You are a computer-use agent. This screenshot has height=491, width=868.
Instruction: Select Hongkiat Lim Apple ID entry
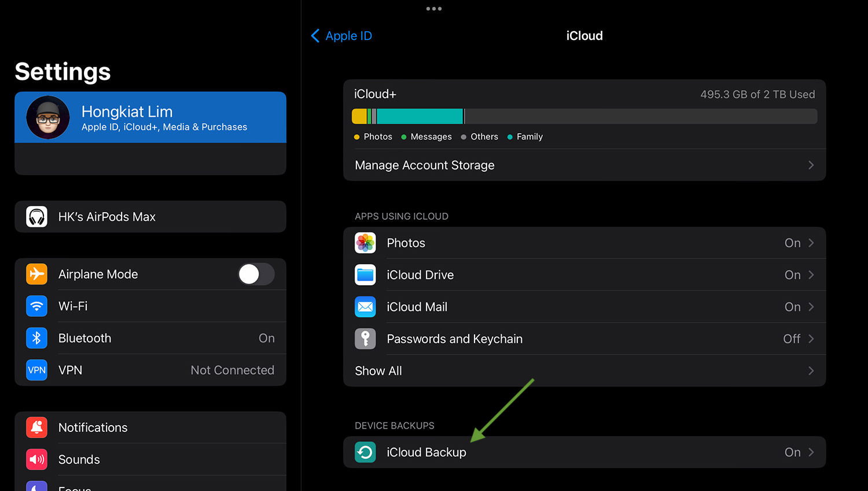(150, 117)
